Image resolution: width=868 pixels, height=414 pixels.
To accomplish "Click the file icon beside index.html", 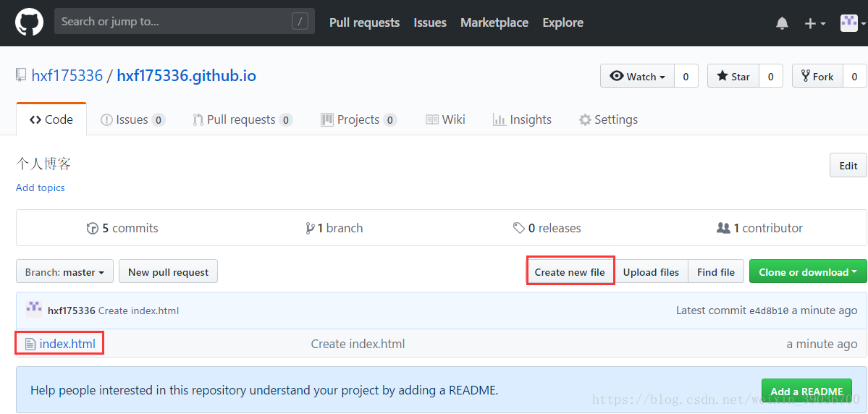I will pyautogui.click(x=30, y=345).
